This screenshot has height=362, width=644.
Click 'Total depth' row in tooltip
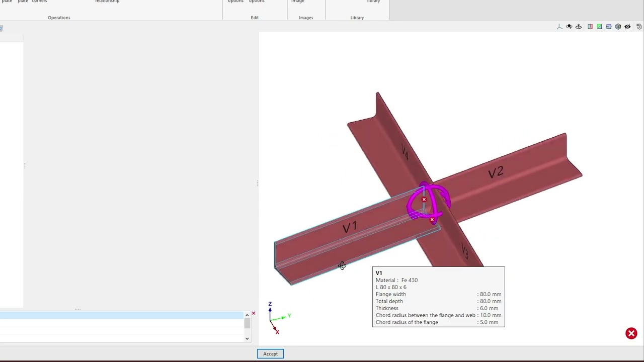(x=438, y=301)
